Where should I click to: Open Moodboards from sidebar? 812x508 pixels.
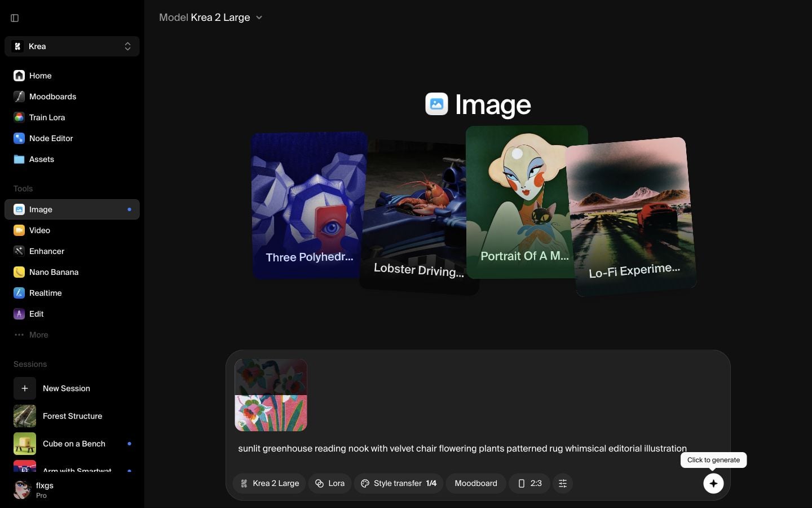[72, 97]
